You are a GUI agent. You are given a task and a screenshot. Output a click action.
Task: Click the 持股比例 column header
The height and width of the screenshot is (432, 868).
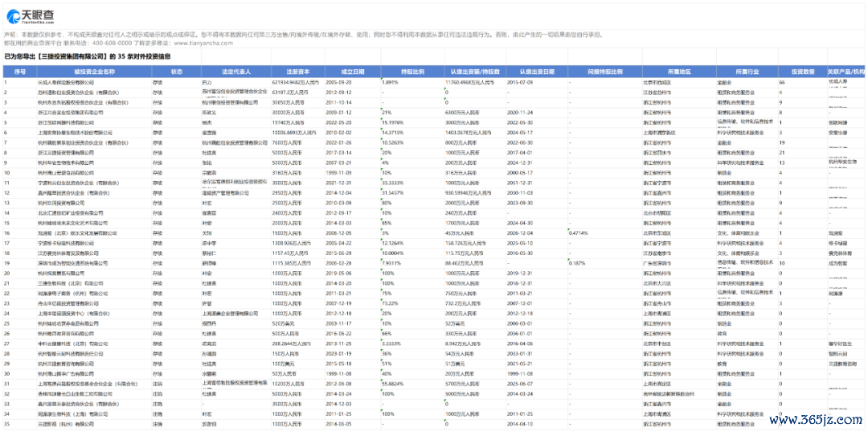coord(411,72)
